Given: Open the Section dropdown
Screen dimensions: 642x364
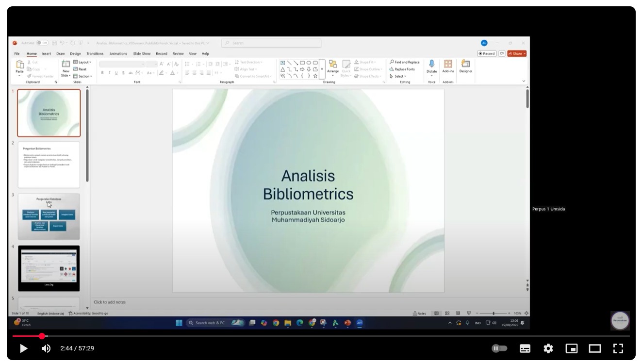Looking at the screenshot, I should [83, 76].
